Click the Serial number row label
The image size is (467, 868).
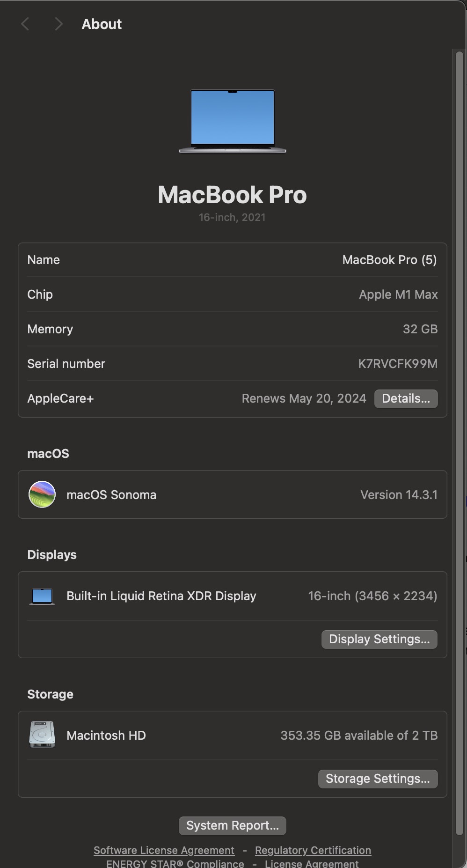pos(66,364)
